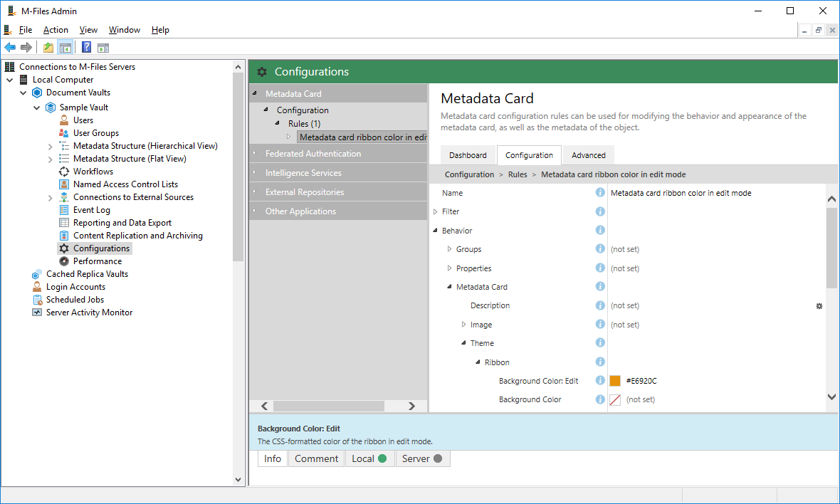Collapse the Behavior section

[436, 231]
